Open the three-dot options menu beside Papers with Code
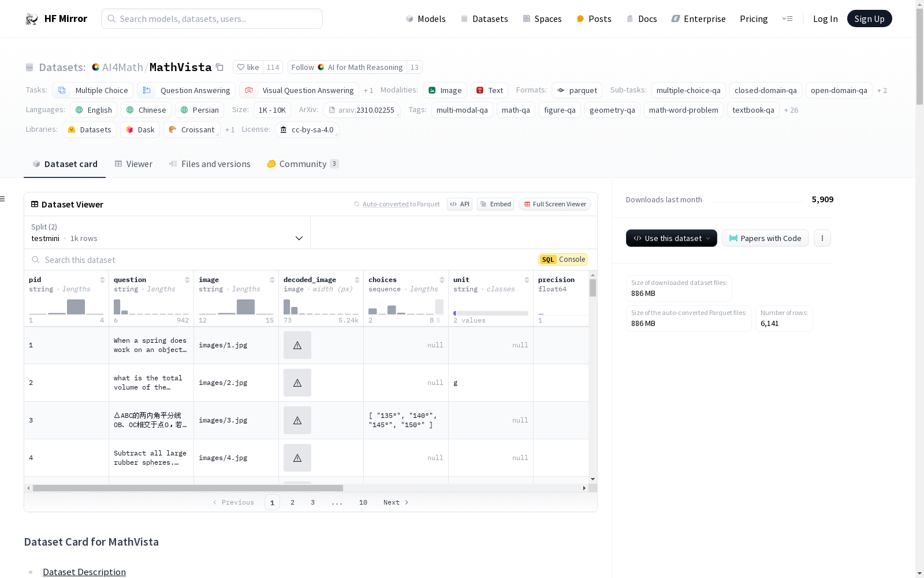 822,238
